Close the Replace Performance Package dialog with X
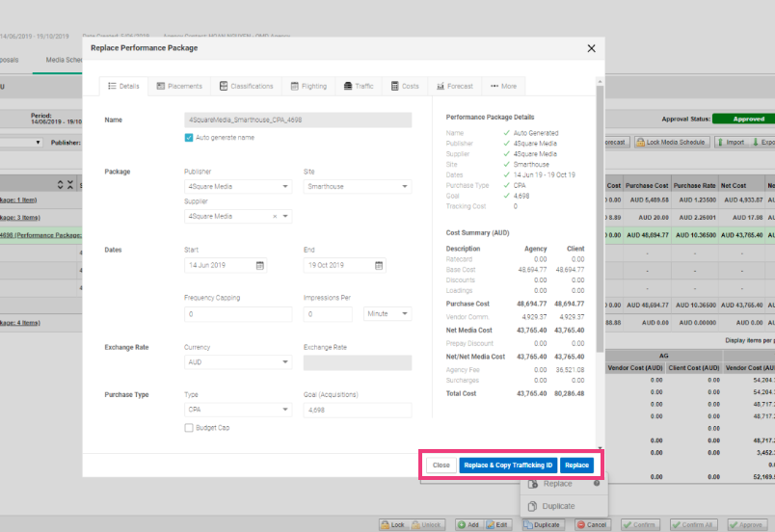Screen dimensions: 775x532 [591, 48]
